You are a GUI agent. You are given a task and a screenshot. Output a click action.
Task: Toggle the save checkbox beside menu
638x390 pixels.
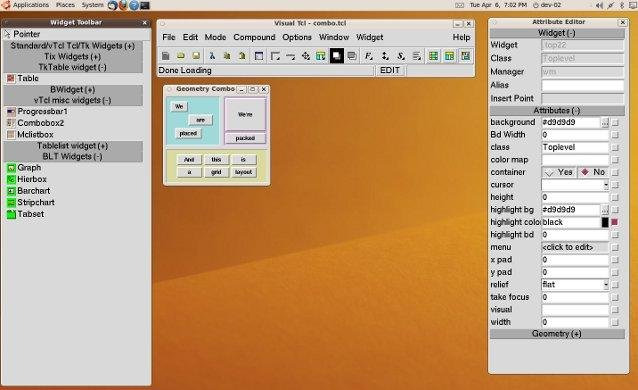click(615, 247)
